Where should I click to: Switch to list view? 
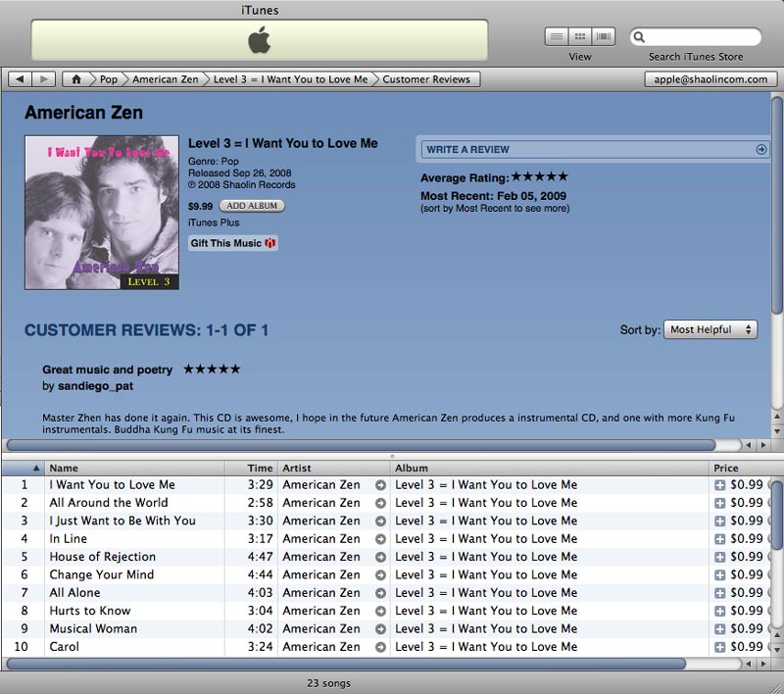click(x=557, y=37)
